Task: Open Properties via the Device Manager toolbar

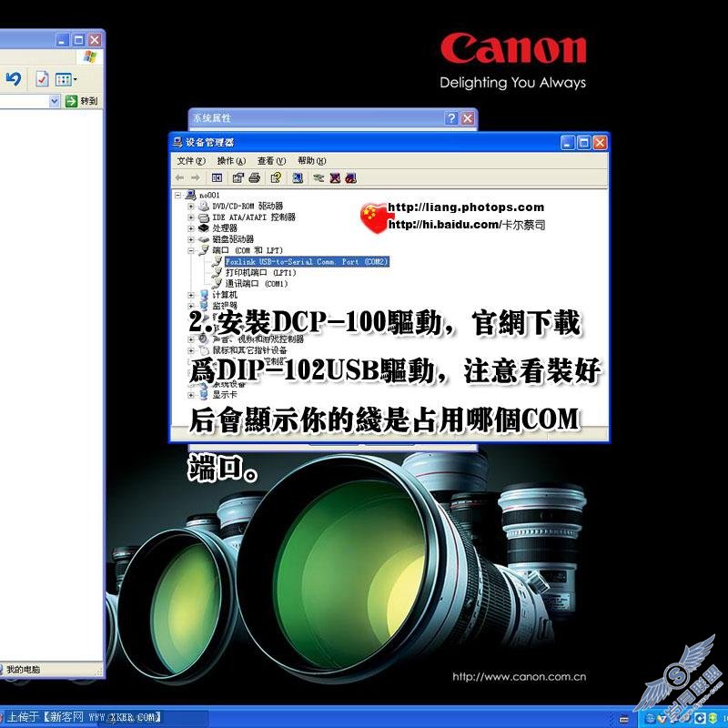Action: [238, 177]
